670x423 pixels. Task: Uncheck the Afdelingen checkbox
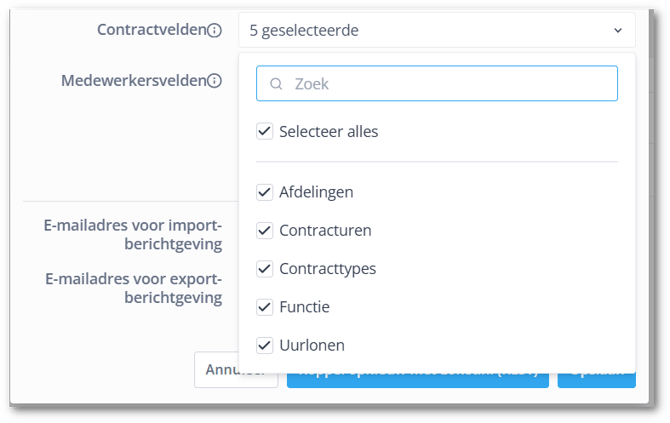pos(265,192)
